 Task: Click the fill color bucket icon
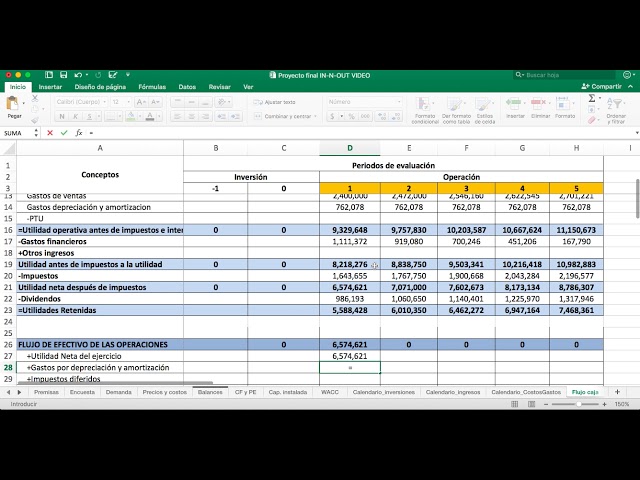131,116
